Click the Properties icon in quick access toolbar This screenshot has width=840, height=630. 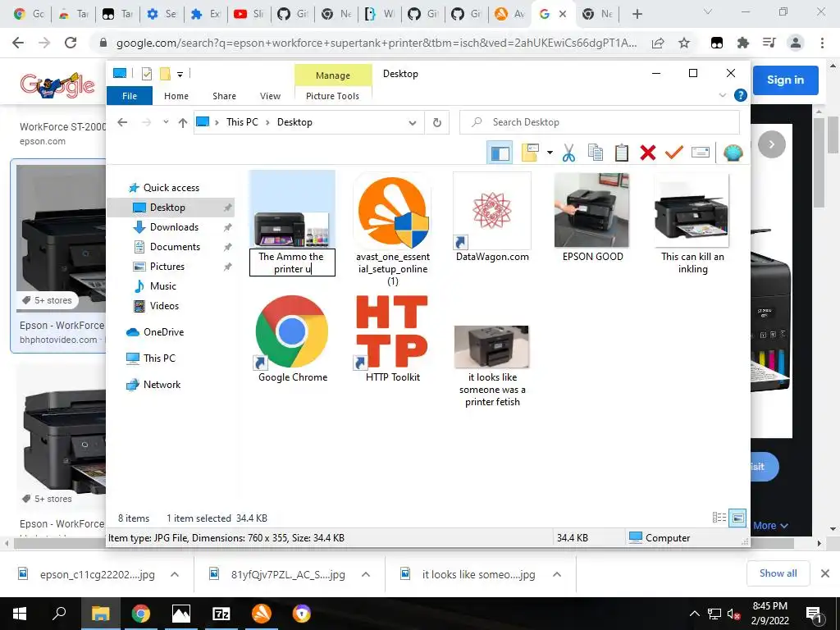147,74
